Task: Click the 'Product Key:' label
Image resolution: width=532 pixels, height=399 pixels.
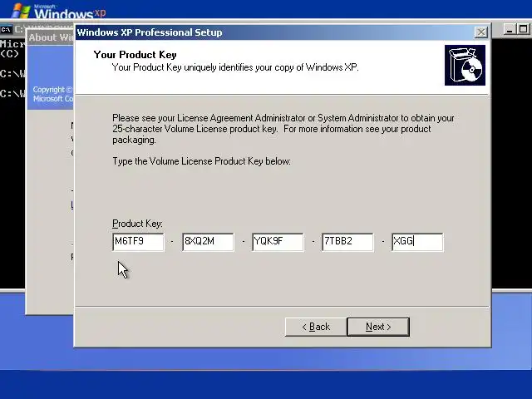Action: [137, 224]
